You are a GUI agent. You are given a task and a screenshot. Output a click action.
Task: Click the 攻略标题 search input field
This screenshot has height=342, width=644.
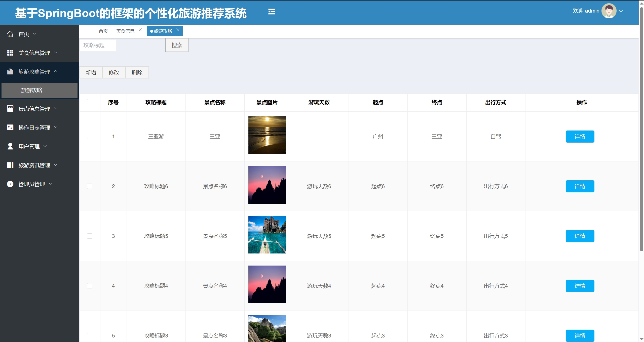pyautogui.click(x=98, y=45)
